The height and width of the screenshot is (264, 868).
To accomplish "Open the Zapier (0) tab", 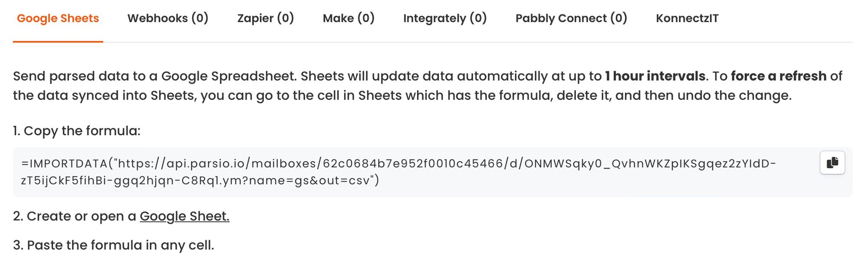I will click(x=265, y=18).
